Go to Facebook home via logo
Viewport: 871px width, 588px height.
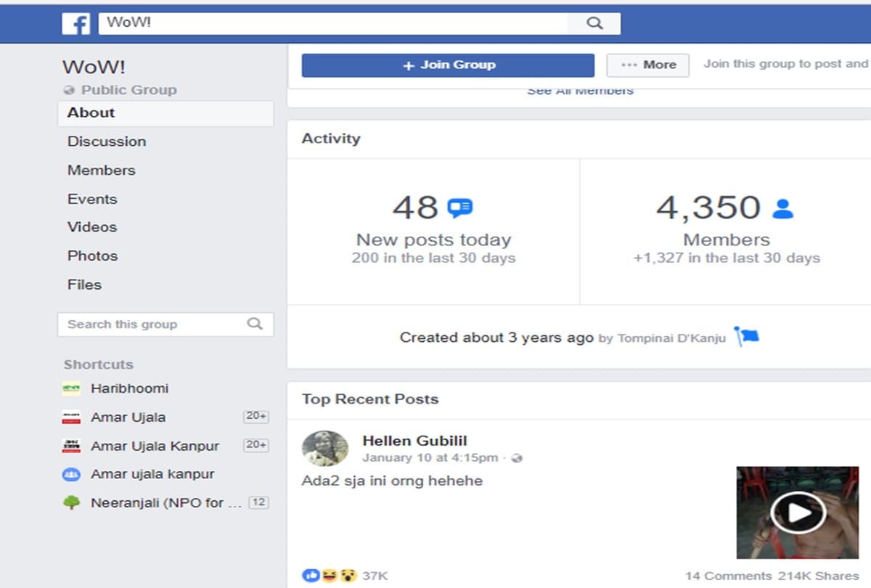click(x=75, y=23)
